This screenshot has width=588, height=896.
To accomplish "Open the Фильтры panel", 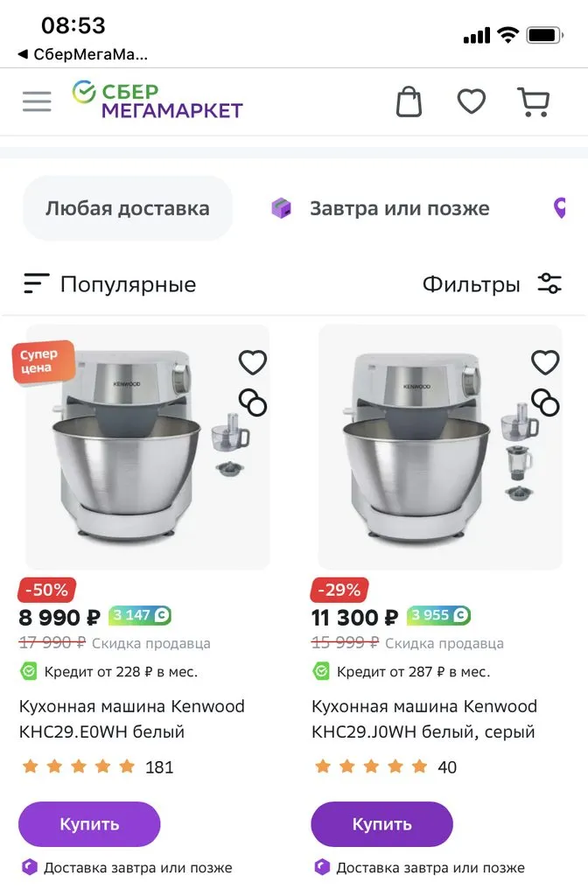I will (471, 283).
